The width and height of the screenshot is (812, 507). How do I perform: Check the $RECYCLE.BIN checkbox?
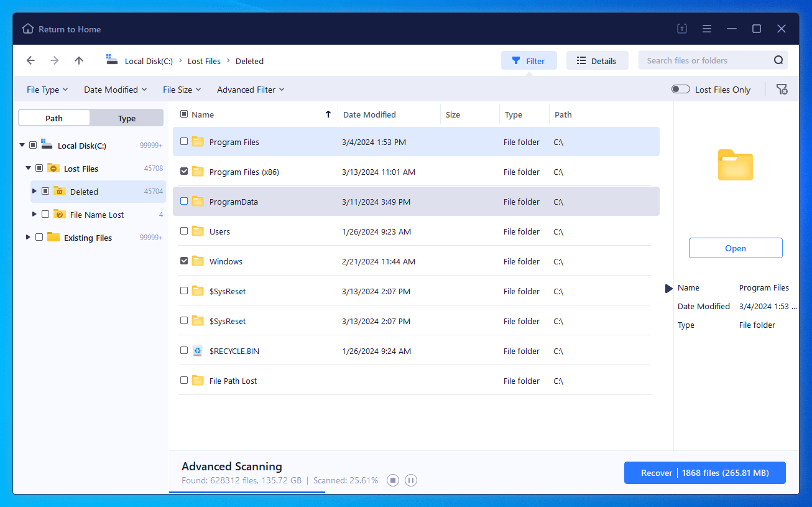184,351
